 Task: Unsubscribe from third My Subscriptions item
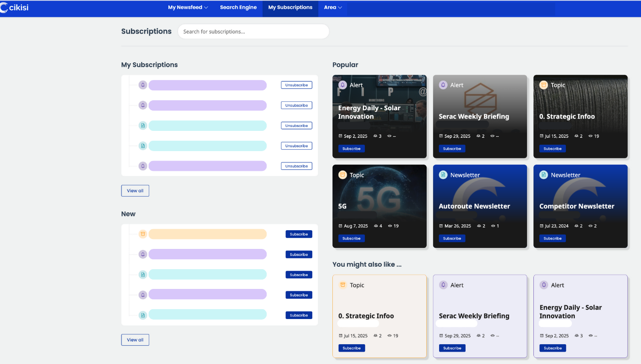(x=296, y=125)
